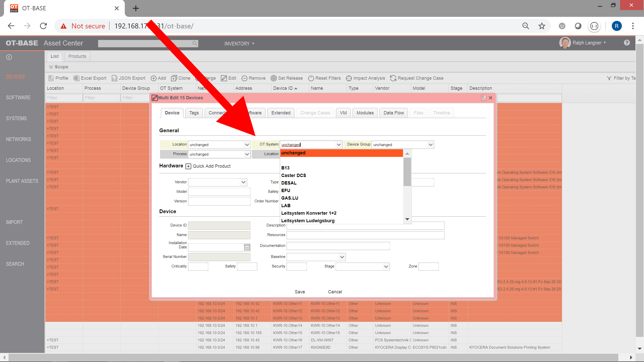Open the Chrome three-dot menu

coord(633,26)
